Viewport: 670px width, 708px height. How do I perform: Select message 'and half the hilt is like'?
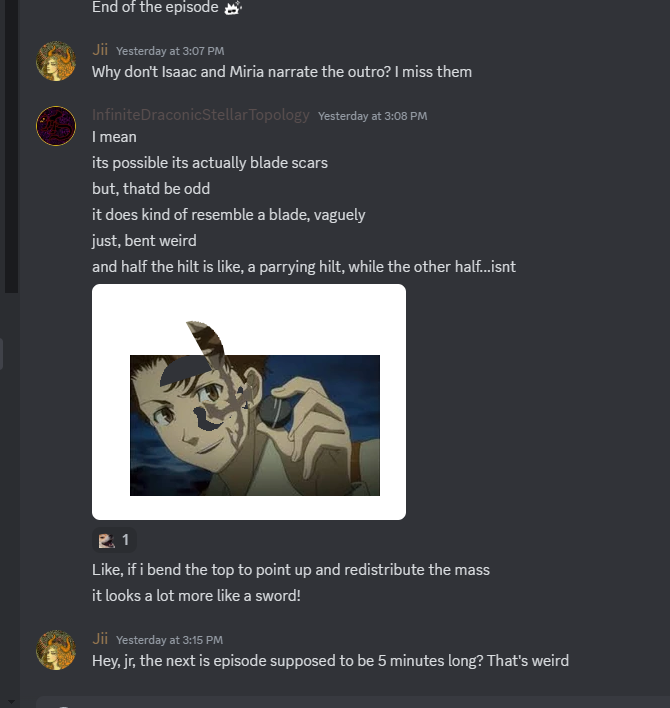click(x=304, y=266)
